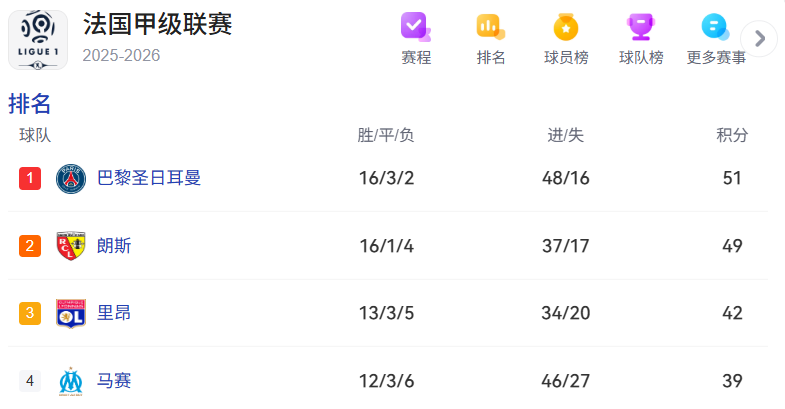Click the Ligue 1 league logo
785x409 pixels.
pos(38,40)
